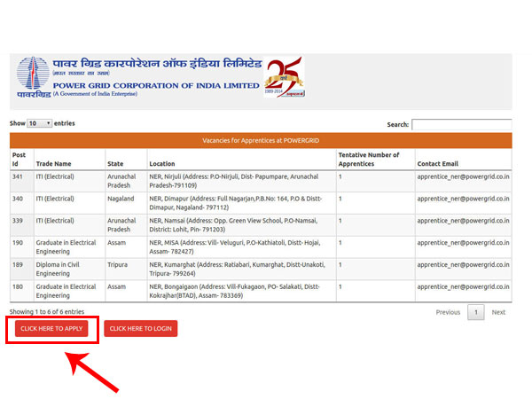This screenshot has height=399, width=532.
Task: Sort by the State column header
Action: coord(126,160)
